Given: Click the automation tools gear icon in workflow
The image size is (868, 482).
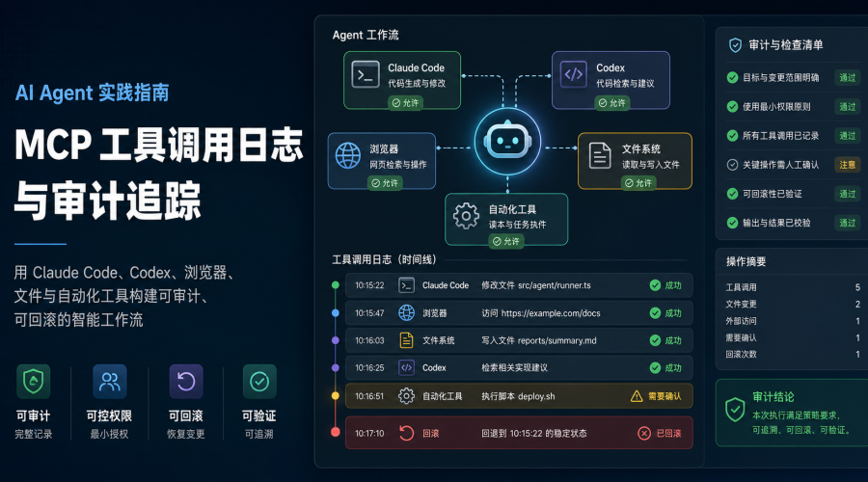Looking at the screenshot, I should tap(466, 216).
